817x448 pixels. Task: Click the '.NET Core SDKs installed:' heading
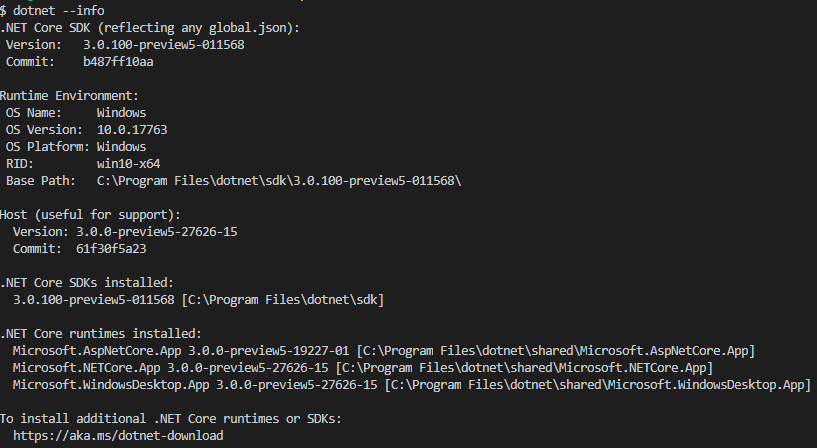point(86,282)
